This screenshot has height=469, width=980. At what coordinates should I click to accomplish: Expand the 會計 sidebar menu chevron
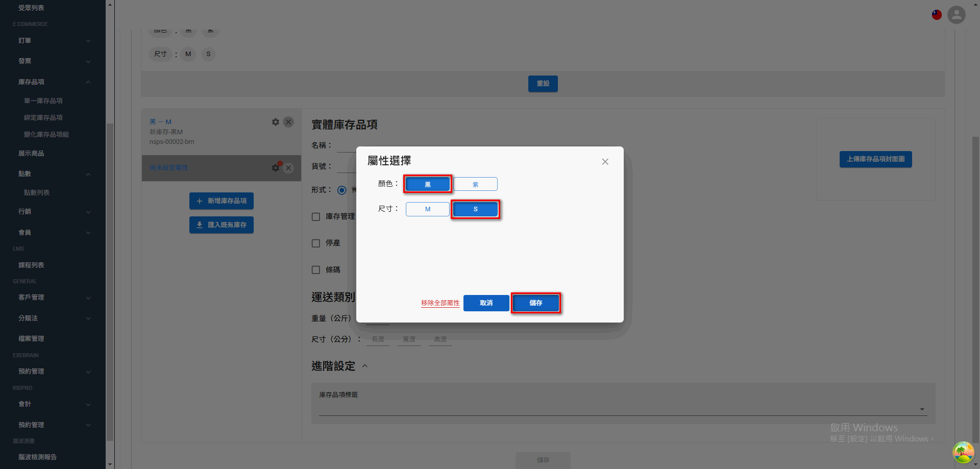pyautogui.click(x=88, y=405)
